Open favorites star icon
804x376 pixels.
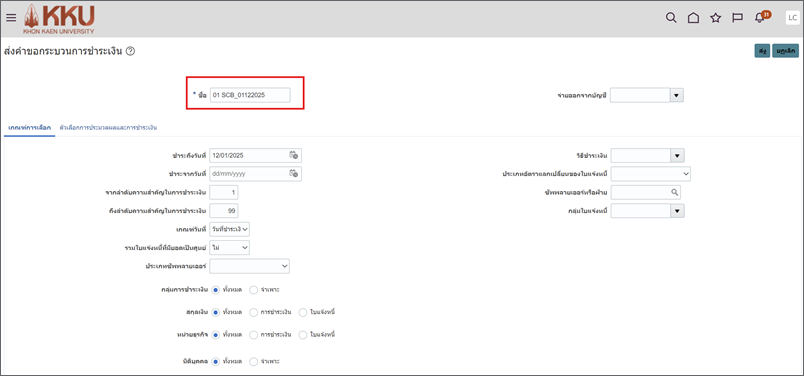click(715, 18)
